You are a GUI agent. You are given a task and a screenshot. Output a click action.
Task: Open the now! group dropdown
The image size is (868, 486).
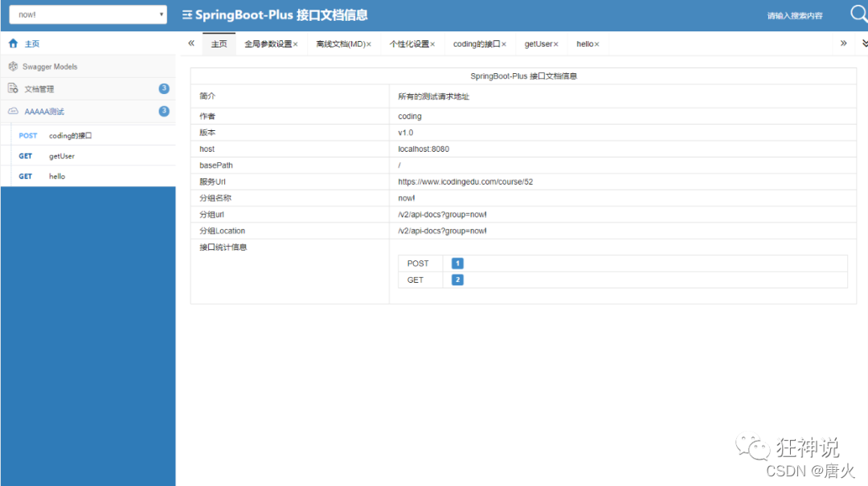point(88,14)
